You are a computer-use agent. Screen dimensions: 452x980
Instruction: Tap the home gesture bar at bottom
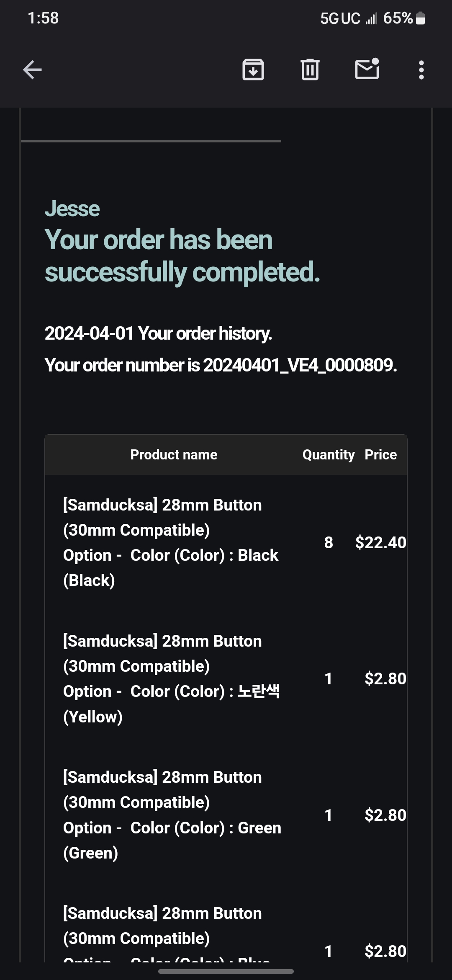point(226,971)
